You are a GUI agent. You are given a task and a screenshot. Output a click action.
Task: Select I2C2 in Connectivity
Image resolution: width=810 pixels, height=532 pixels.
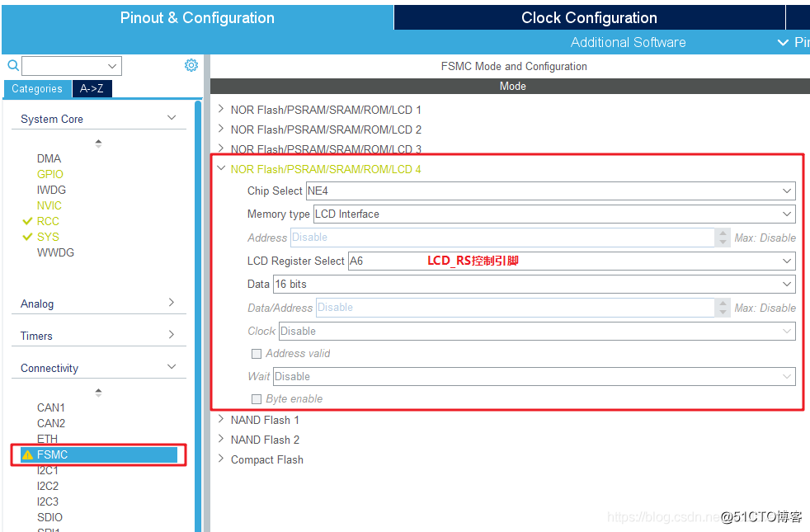pos(48,486)
